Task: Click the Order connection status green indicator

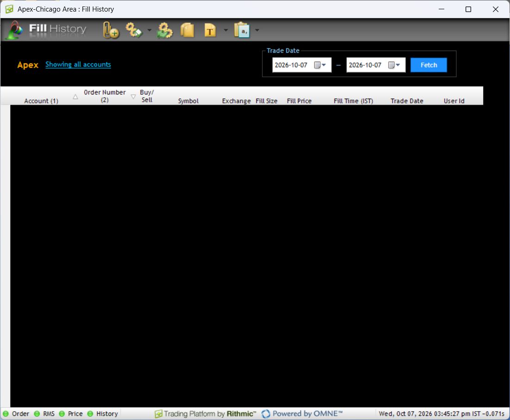Action: [6, 414]
